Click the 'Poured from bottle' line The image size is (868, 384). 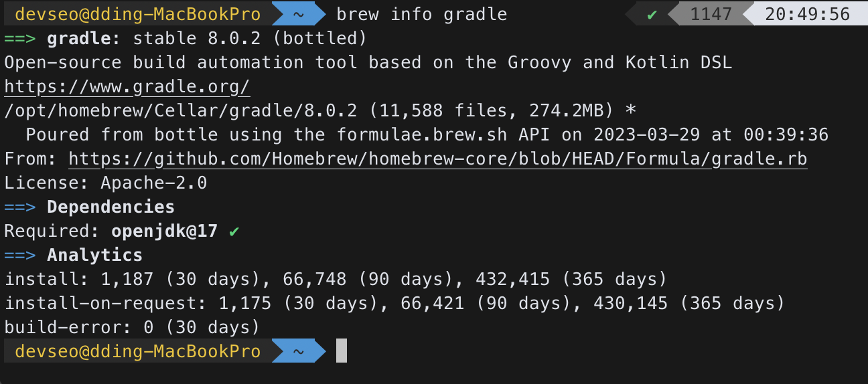[x=427, y=135]
